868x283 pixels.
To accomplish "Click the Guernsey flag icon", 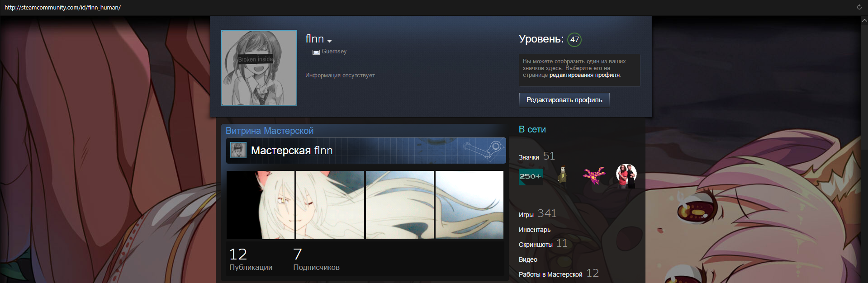I will (316, 52).
